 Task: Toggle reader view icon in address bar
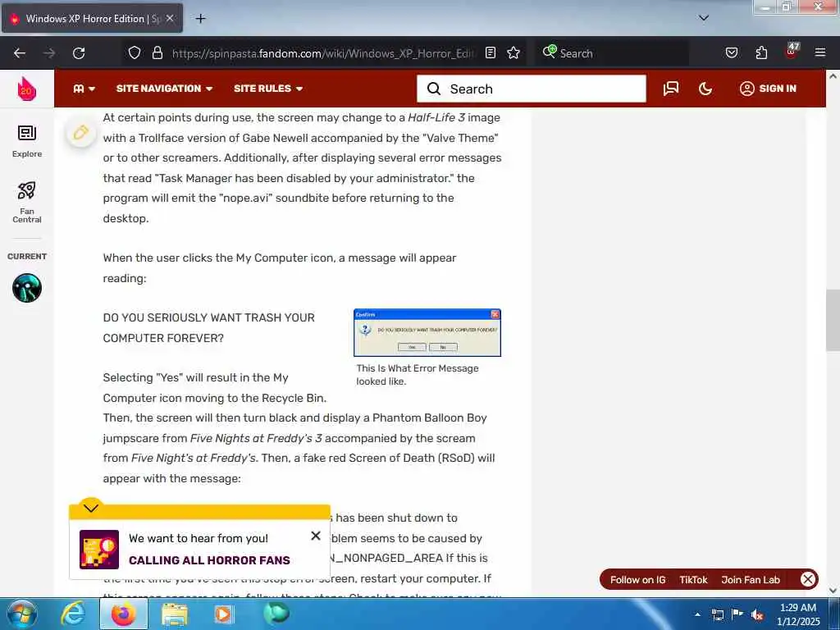click(491, 52)
